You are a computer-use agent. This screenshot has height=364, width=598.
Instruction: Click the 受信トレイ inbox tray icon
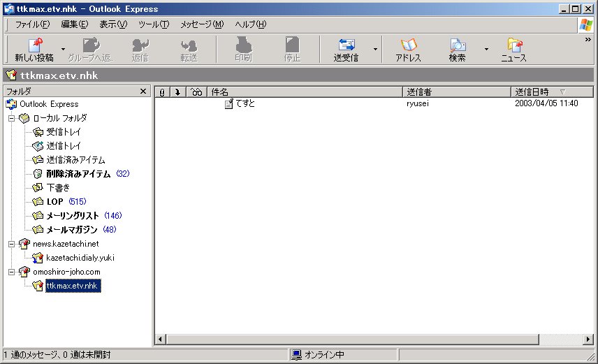[x=38, y=133]
